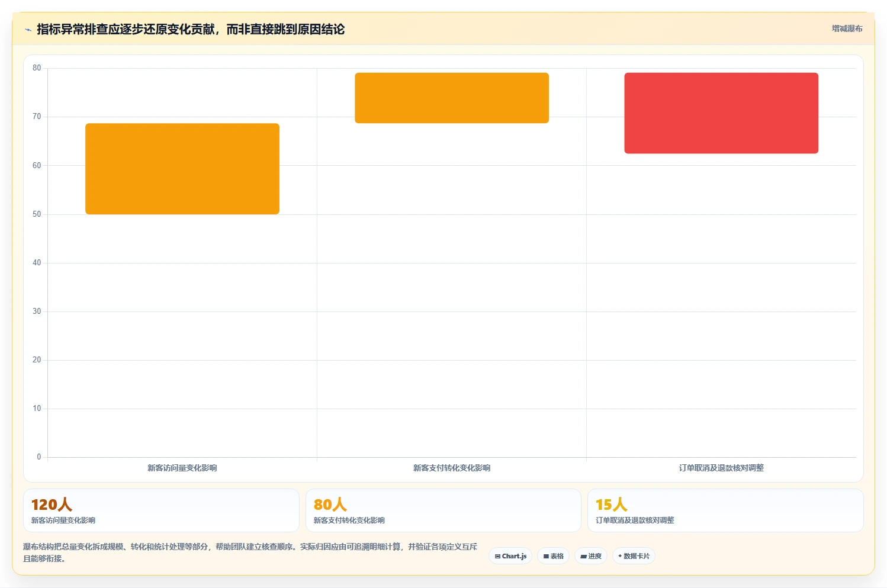Viewport: 887px width, 588px height.
Task: Click the x-axis label 新客支付转化变化影响
Action: pos(452,468)
